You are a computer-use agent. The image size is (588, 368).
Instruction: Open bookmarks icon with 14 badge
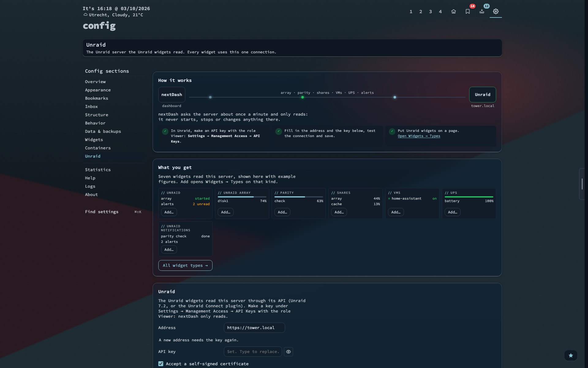coord(468,11)
